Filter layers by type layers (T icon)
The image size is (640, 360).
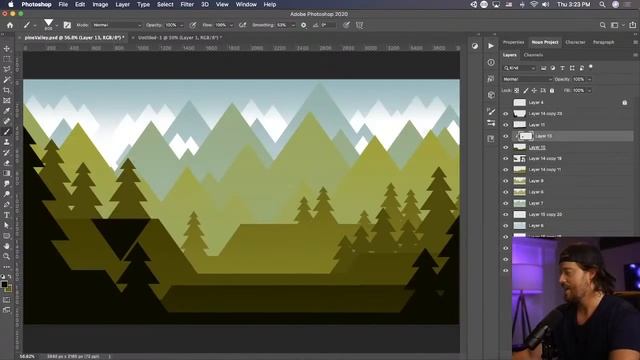(x=562, y=68)
